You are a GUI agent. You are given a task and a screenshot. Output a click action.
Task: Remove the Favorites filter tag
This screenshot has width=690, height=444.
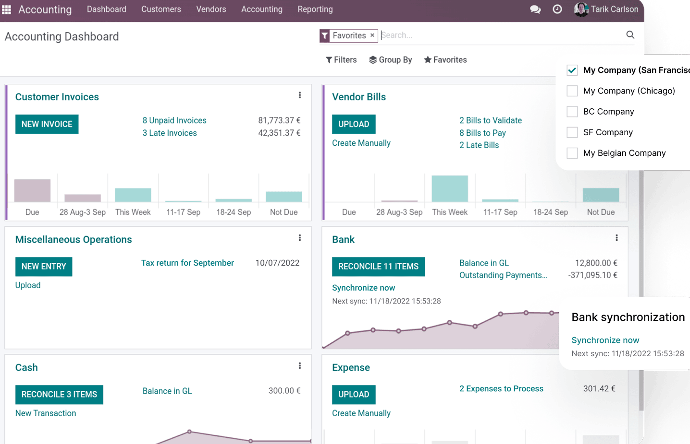(x=372, y=35)
